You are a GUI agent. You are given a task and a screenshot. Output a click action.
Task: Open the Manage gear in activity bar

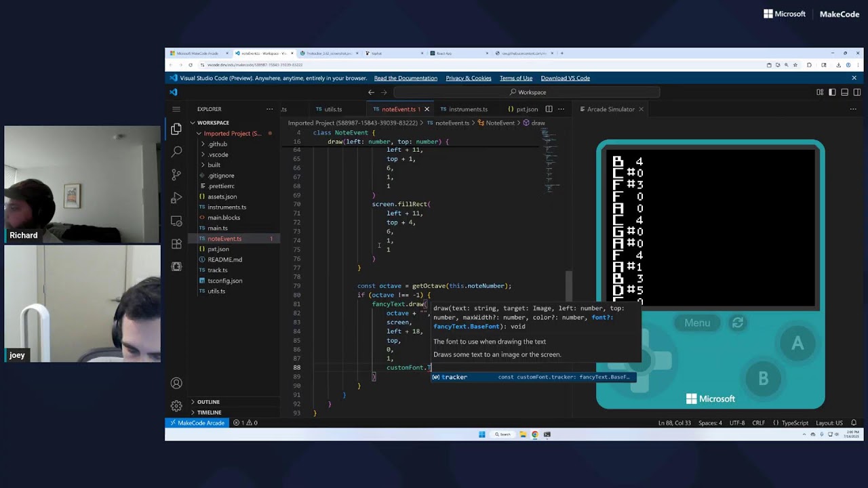tap(176, 406)
